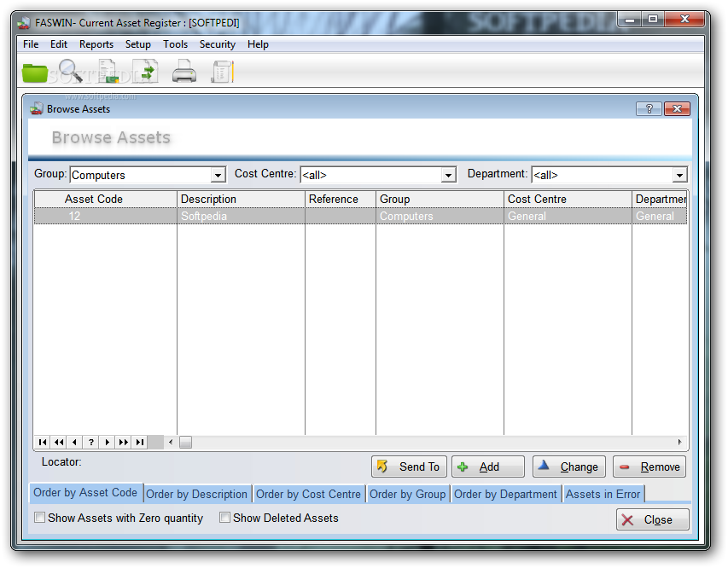The width and height of the screenshot is (728, 568).
Task: Open the Help menu
Action: coord(258,44)
